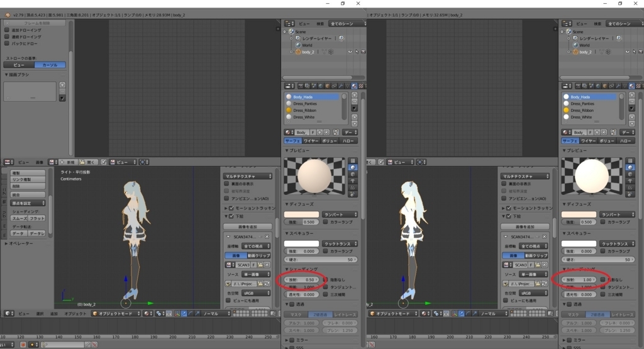Select hair strands preview type, left window
The image size is (644, 349).
[x=353, y=187]
